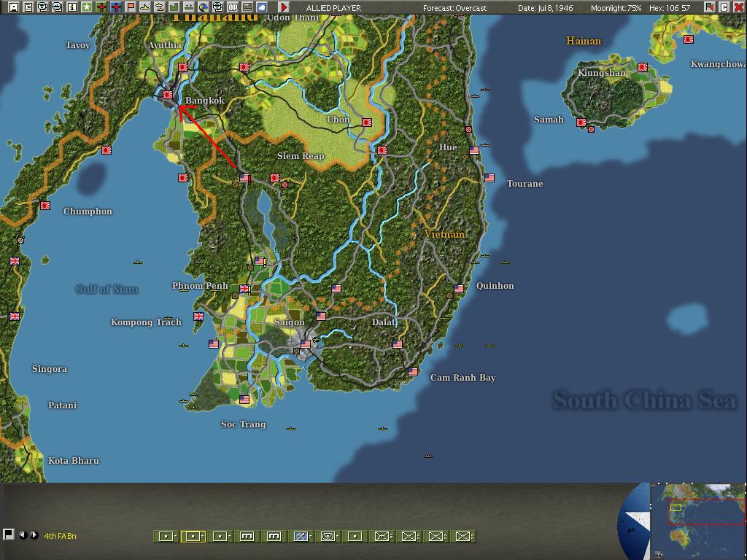Click the green-red flag icon at top right

(x=709, y=7)
